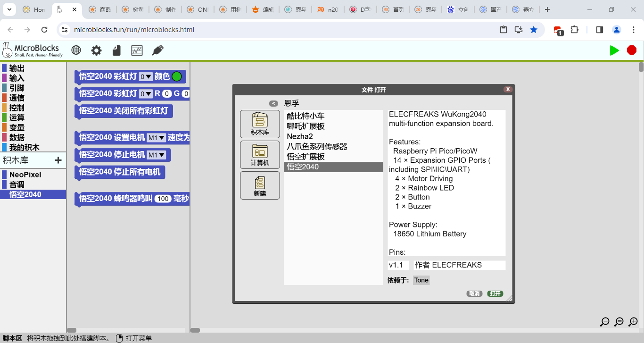The image size is (644, 343).
Task: Start scripts with green play button
Action: [x=614, y=50]
